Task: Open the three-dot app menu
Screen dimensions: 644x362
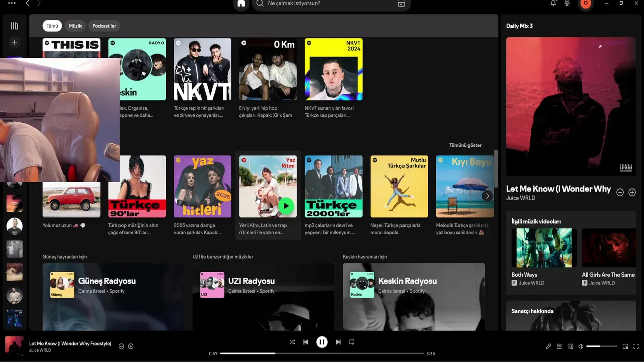Action: (x=12, y=3)
